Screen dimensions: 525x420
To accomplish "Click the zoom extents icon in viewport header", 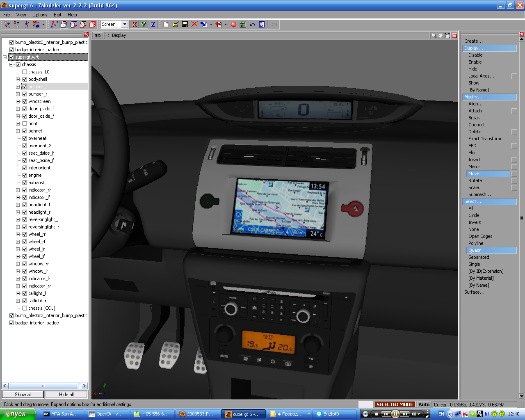I will 447,36.
